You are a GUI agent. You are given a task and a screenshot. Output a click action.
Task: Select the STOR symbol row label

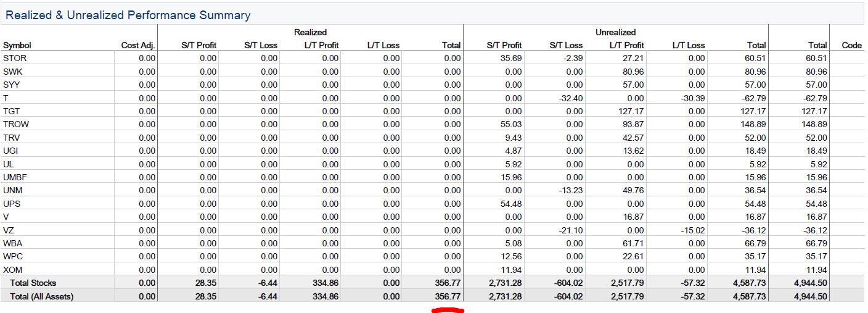tap(15, 58)
